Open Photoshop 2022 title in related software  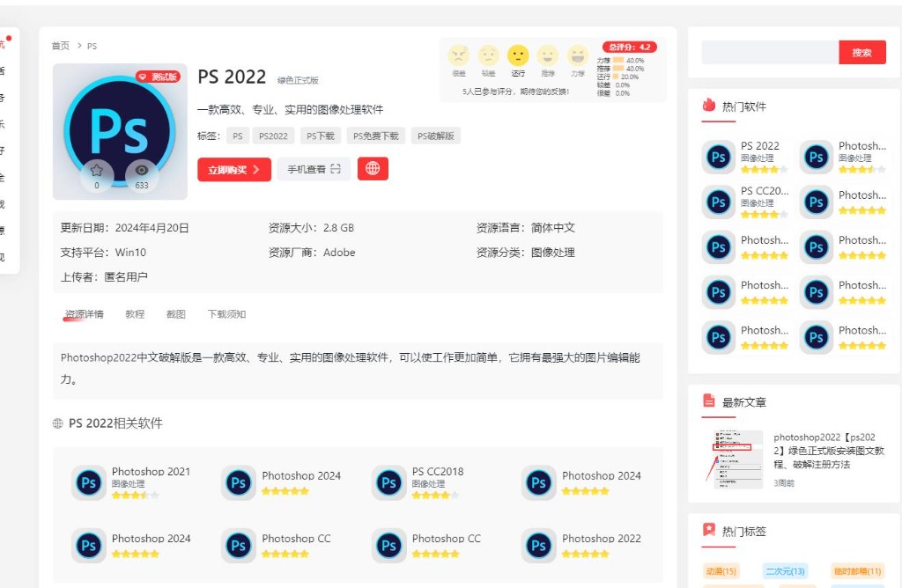(601, 539)
